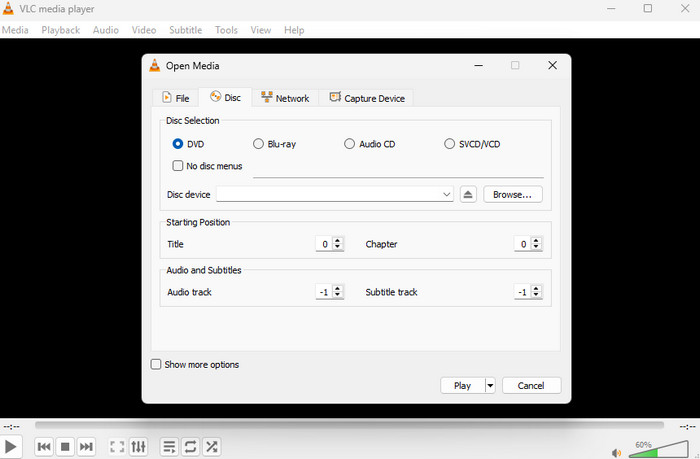
Task: Click the cone icon in Open Media dialog
Action: tap(154, 66)
